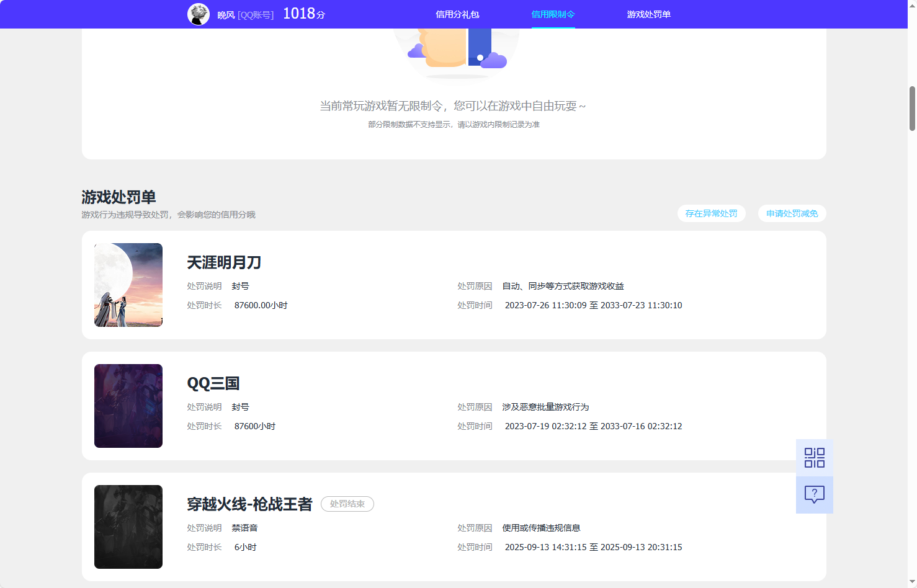Open 申请处罚减免
Image resolution: width=917 pixels, height=588 pixels.
click(792, 213)
